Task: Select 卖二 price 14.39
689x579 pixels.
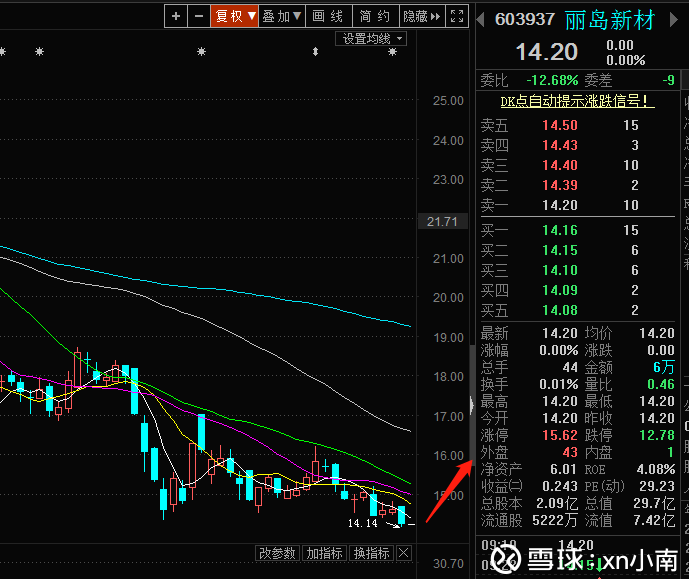Action: [x=560, y=185]
